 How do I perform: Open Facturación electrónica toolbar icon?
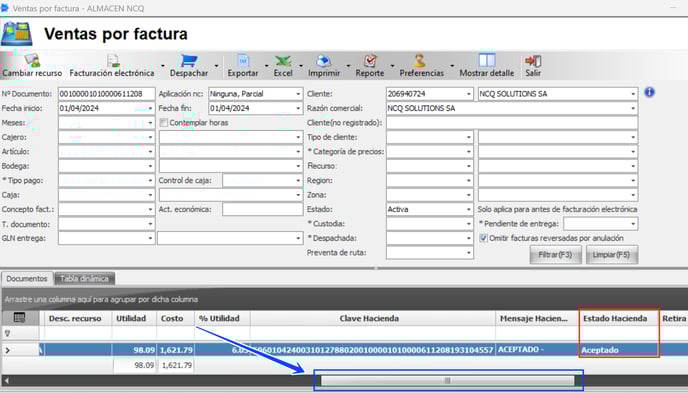113,61
